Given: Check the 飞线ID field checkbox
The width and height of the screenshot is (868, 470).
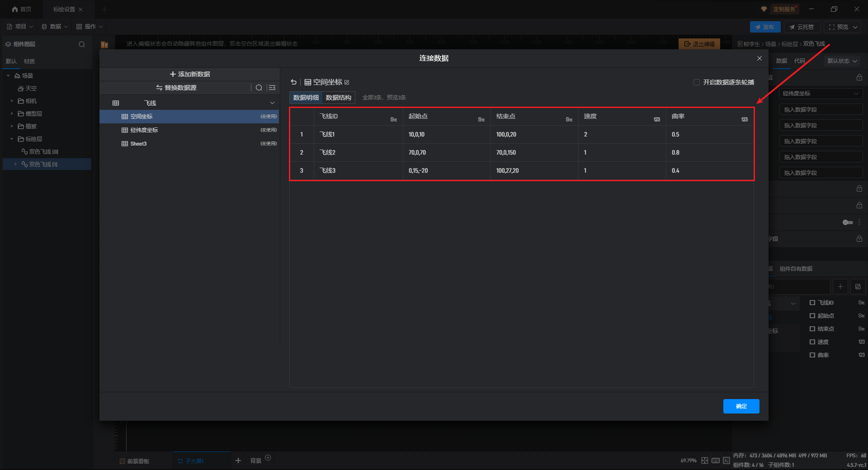Looking at the screenshot, I should coord(812,303).
